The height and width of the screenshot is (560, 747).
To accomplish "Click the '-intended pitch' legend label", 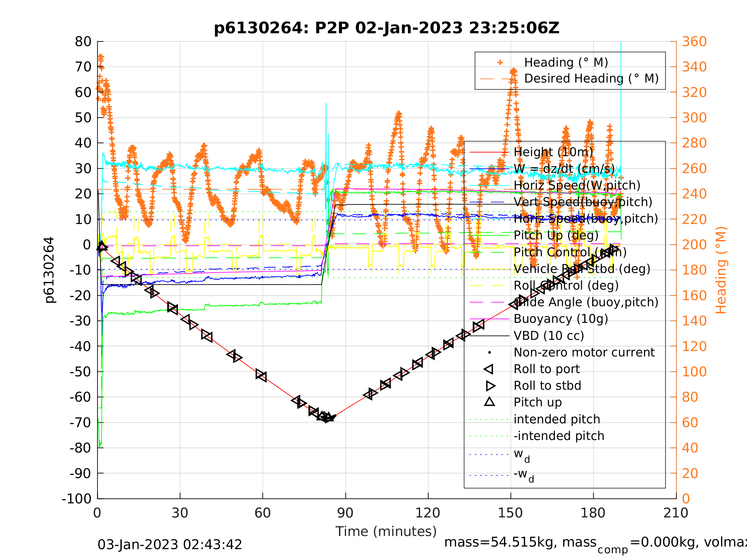I will 559,436.
